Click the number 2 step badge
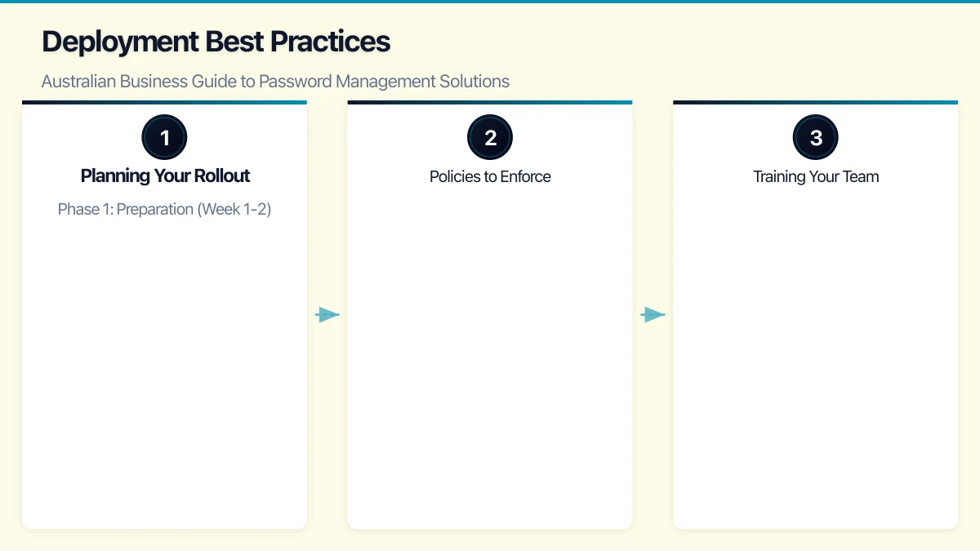 coord(490,137)
